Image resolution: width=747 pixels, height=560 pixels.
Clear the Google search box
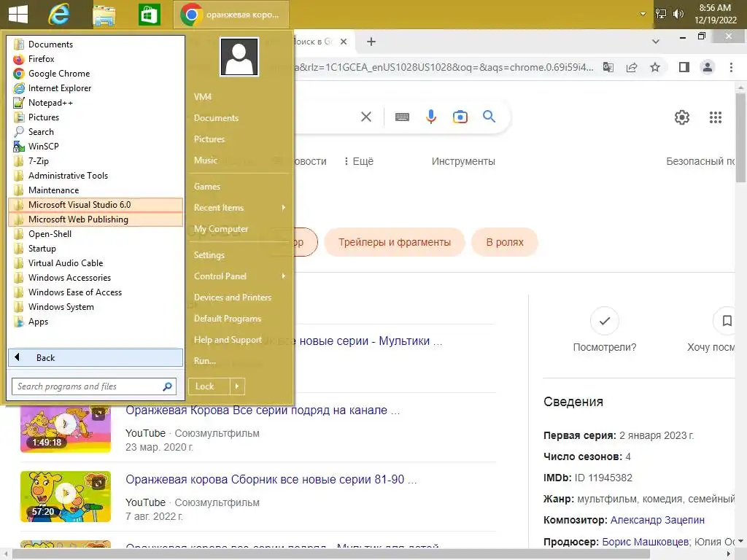(366, 117)
